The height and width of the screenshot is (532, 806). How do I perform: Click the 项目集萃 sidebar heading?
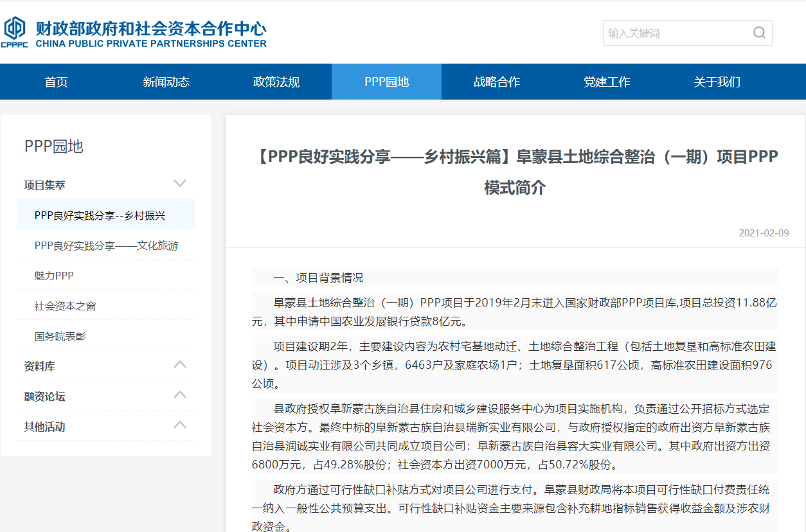[x=45, y=185]
